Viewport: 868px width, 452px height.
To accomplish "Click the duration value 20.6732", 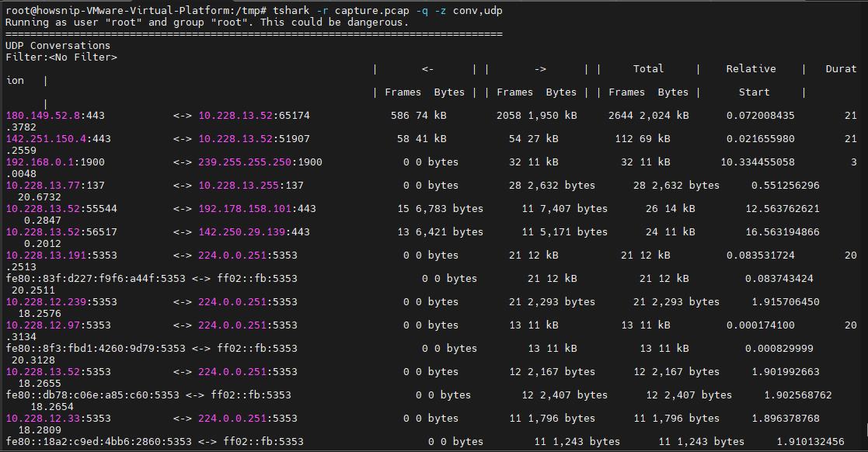I will point(40,197).
